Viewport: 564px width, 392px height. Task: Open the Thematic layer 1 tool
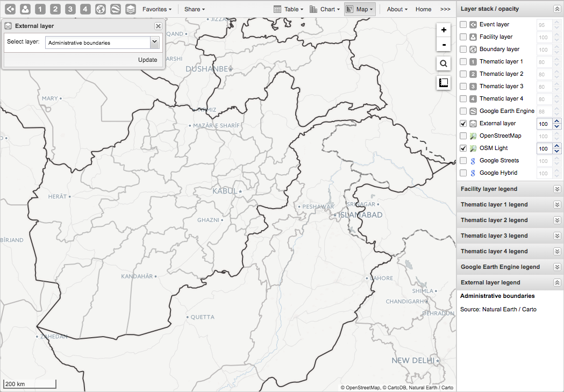[40, 9]
